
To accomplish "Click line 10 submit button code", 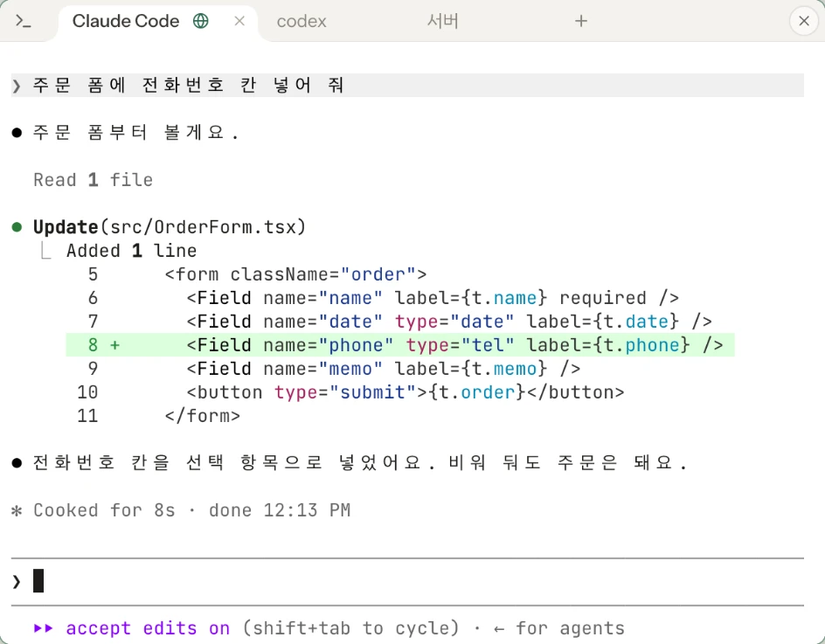I will 406,392.
